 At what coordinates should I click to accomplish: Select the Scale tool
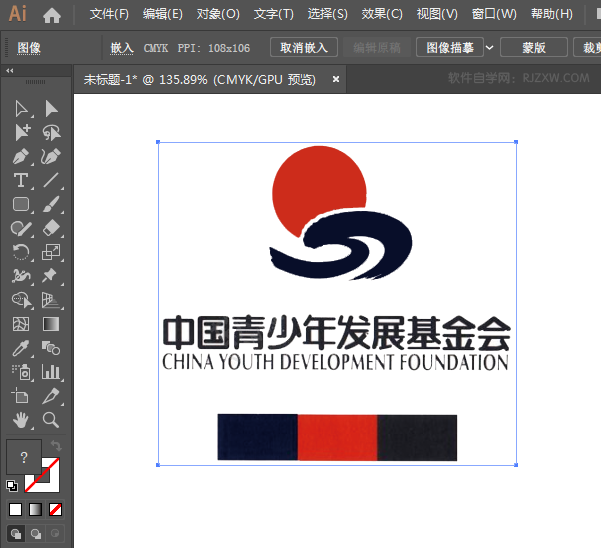[x=51, y=252]
